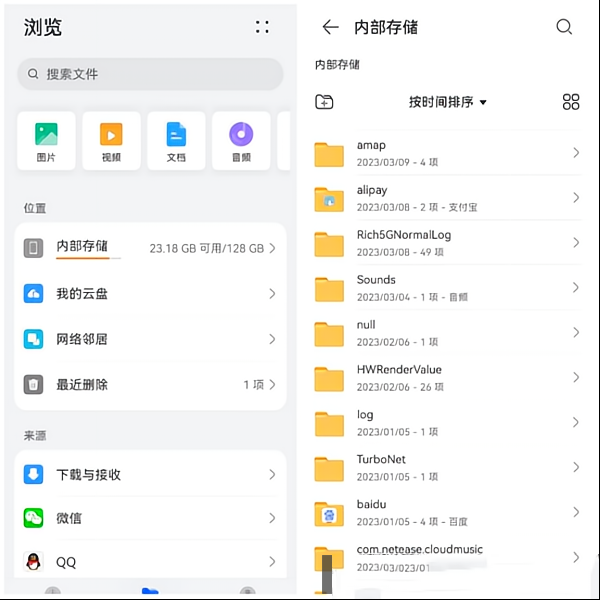Viewport: 600px width, 600px height.
Task: Click 2023/01/05 - 4 项 - 百度 detail
Action: tap(412, 522)
